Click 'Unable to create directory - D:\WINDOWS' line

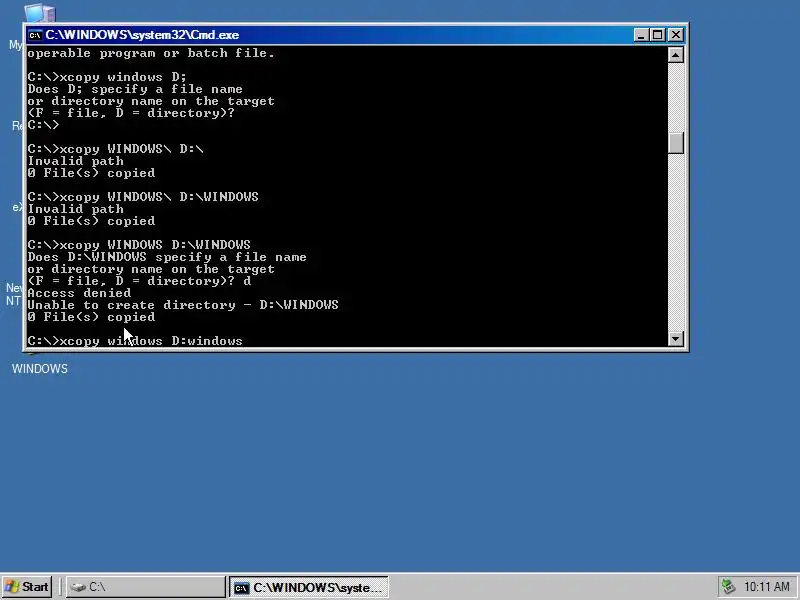pos(183,305)
